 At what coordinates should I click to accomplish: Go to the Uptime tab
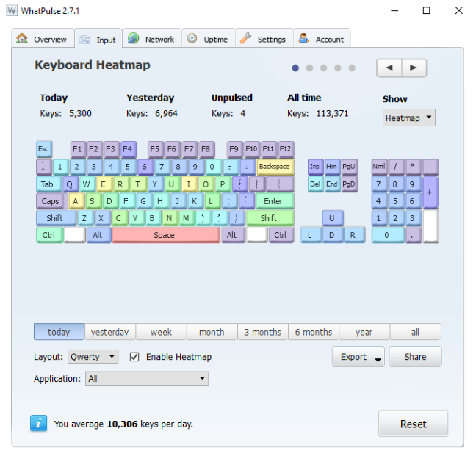(x=209, y=39)
